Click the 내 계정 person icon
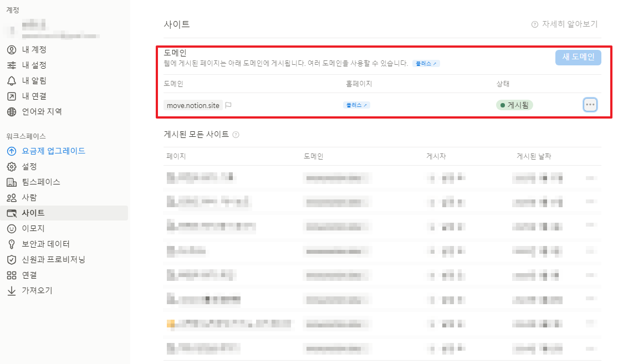 (x=12, y=50)
